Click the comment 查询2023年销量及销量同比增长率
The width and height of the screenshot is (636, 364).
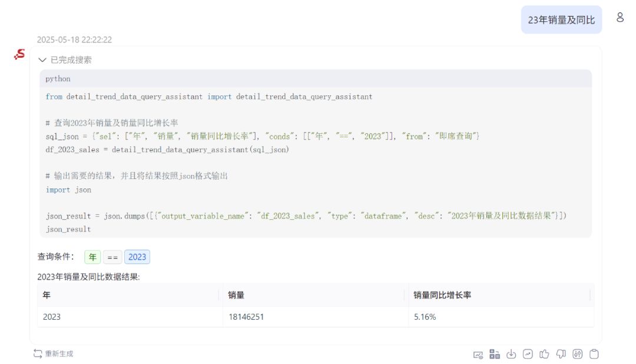coord(112,123)
